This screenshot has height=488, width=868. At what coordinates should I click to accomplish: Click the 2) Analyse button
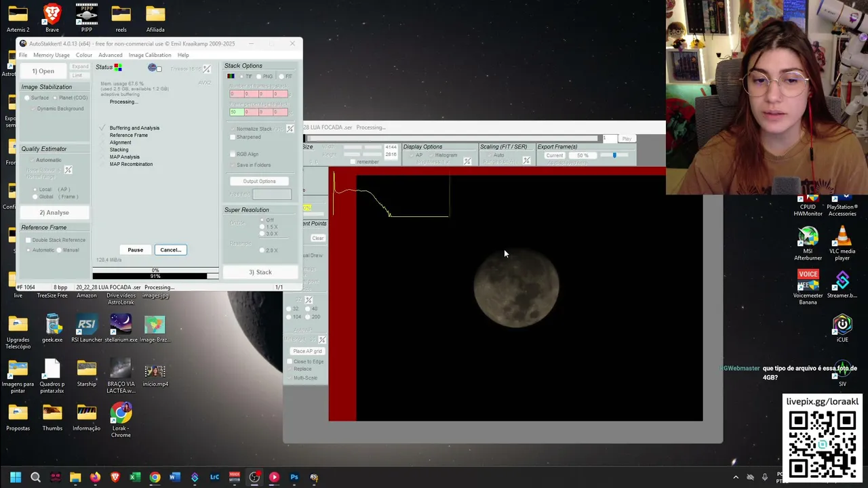pyautogui.click(x=54, y=213)
